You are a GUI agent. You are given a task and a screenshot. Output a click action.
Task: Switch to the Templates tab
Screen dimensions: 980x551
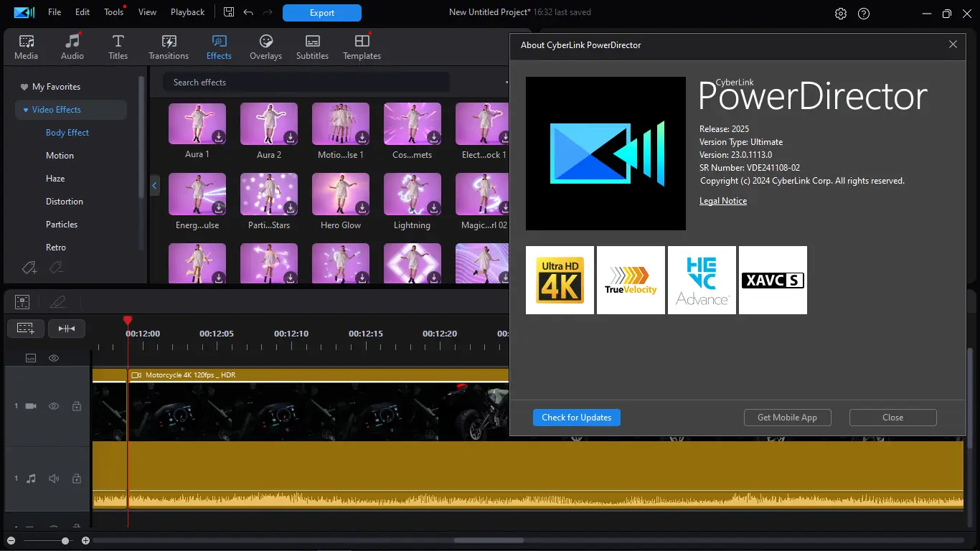click(x=362, y=47)
